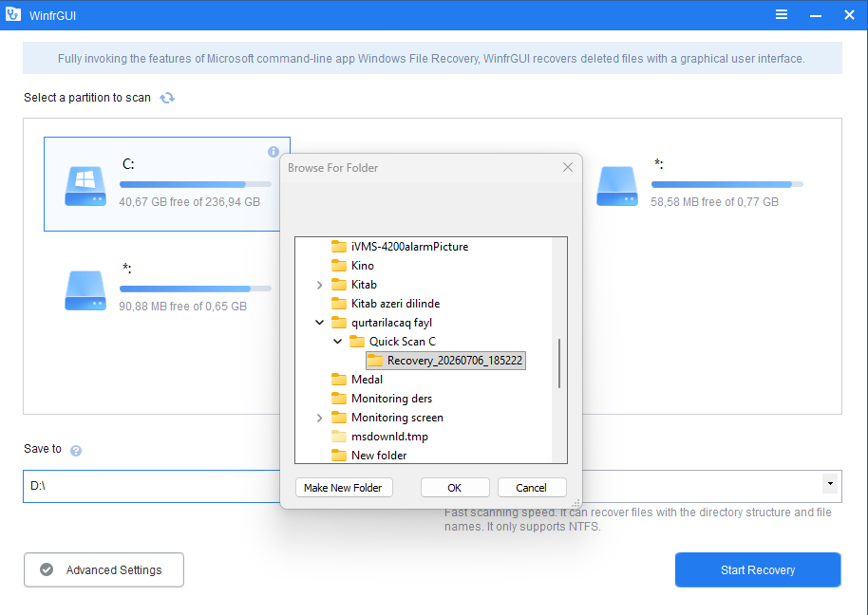The width and height of the screenshot is (868, 615).
Task: Click the Make New Folder button
Action: (344, 487)
